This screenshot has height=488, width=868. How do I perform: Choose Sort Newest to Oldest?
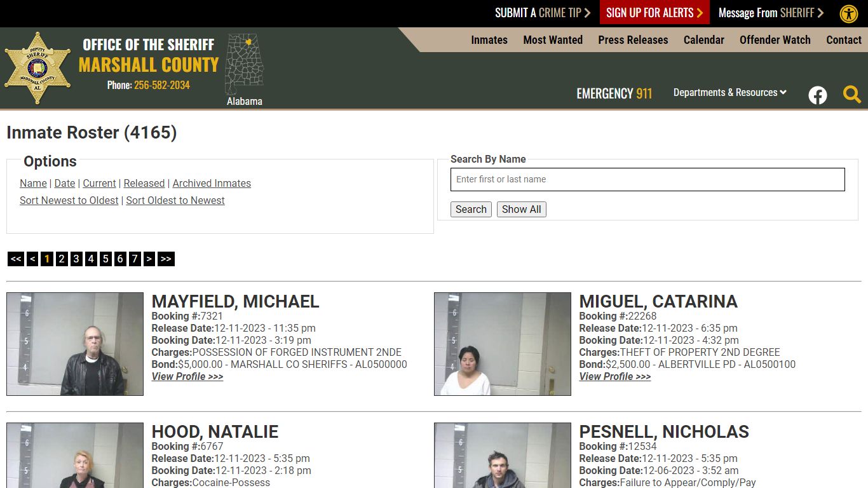(x=69, y=200)
